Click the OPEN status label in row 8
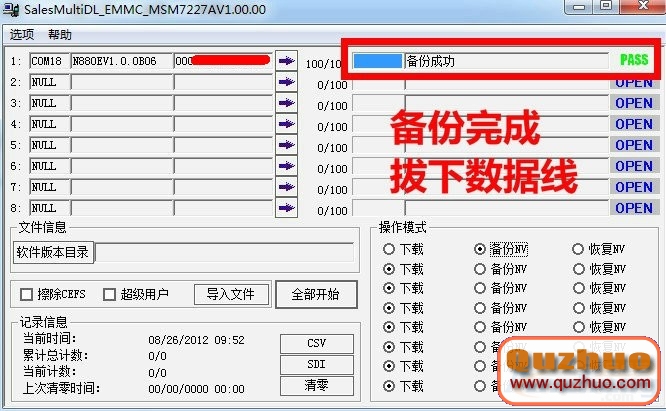The width and height of the screenshot is (666, 411). point(634,208)
